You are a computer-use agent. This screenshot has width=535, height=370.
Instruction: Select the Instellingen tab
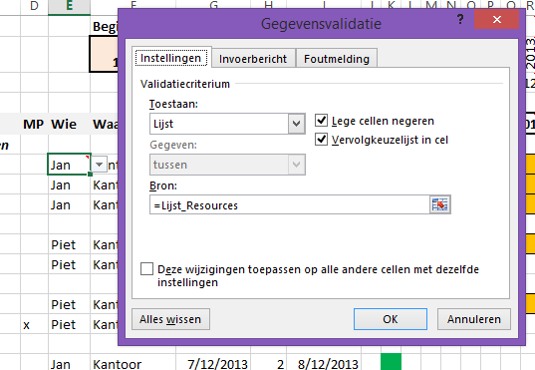[x=171, y=58]
